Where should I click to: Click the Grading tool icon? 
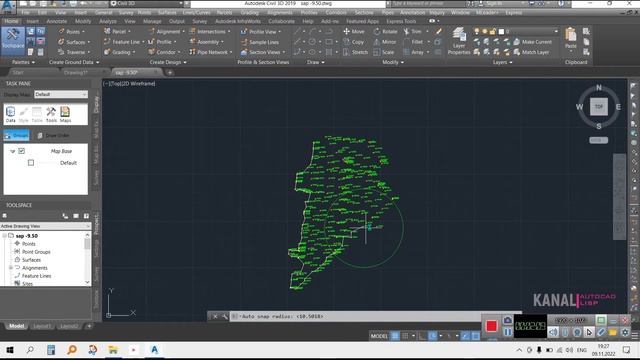click(x=107, y=52)
